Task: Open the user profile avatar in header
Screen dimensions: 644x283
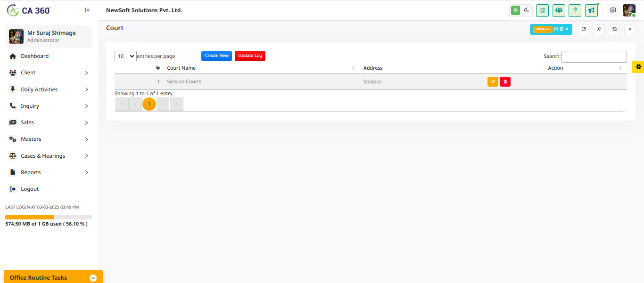Action: 629,10
